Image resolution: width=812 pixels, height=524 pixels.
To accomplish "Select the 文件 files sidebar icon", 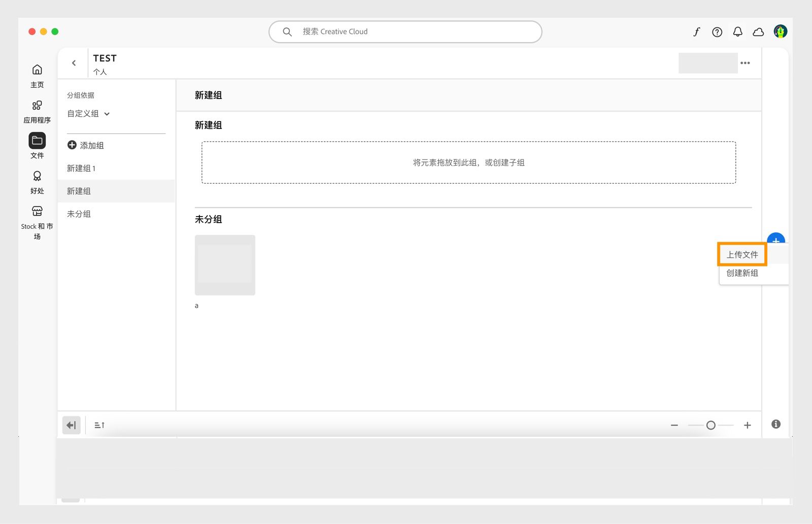I will pyautogui.click(x=37, y=141).
